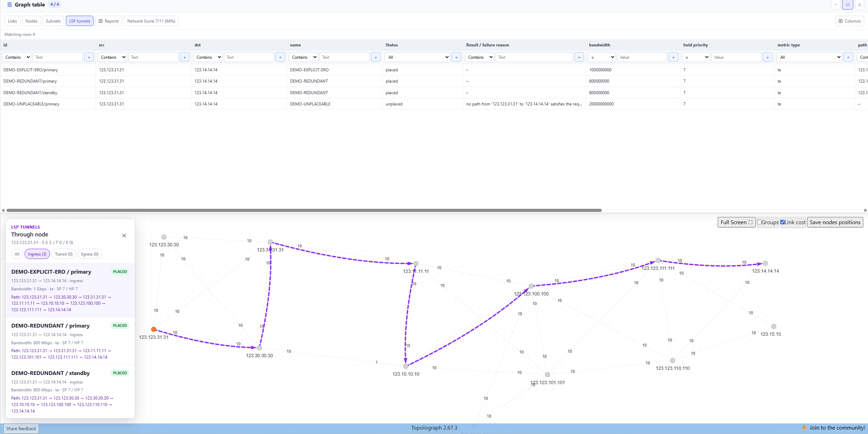868x434 pixels.
Task: Click the plus button beside dst filter
Action: tap(280, 57)
